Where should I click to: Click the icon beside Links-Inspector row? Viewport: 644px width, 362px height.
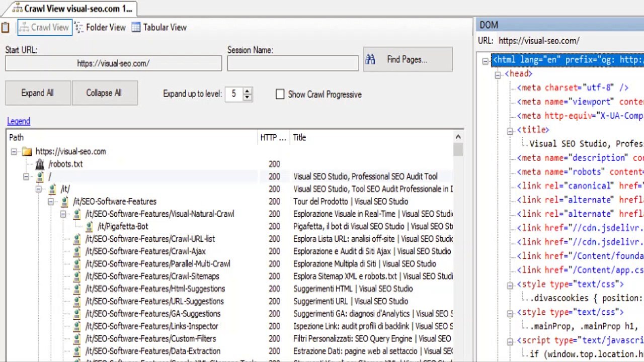[x=77, y=326]
